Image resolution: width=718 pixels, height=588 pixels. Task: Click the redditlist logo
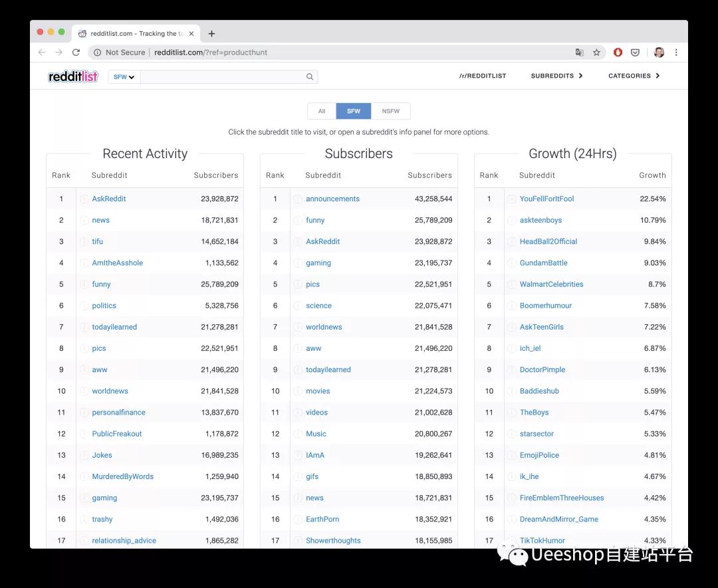coord(73,76)
